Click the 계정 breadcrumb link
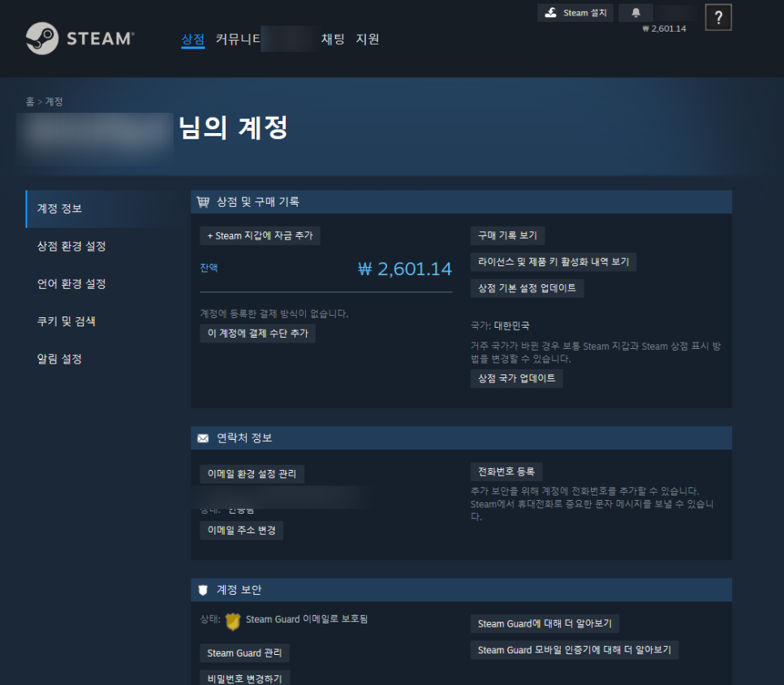Viewport: 784px width, 685px height. click(x=54, y=101)
